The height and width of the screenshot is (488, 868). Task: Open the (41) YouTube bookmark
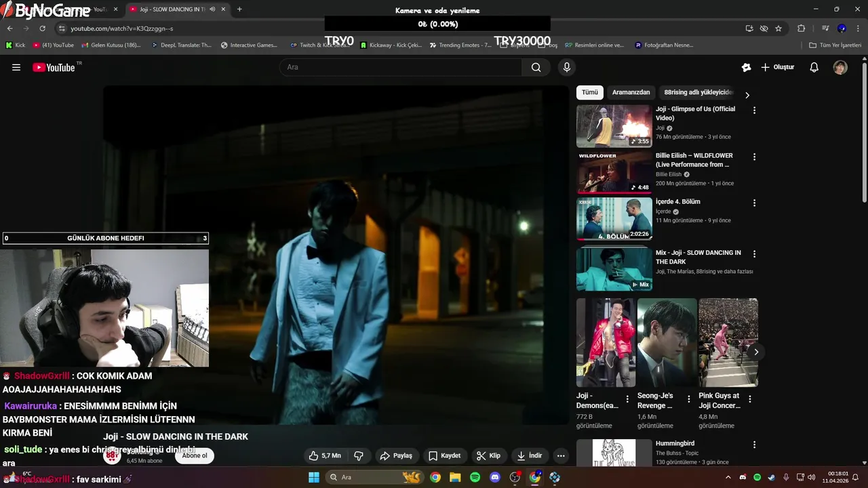click(x=53, y=45)
